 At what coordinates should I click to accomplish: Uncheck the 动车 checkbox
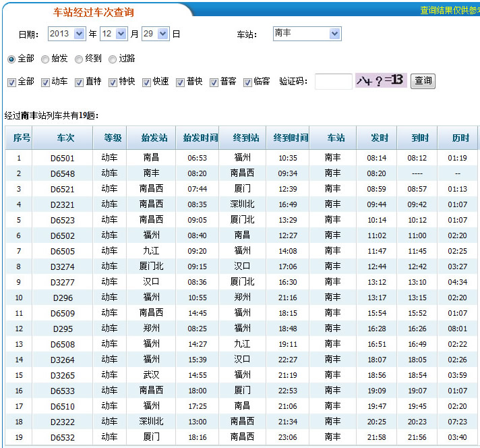[45, 82]
